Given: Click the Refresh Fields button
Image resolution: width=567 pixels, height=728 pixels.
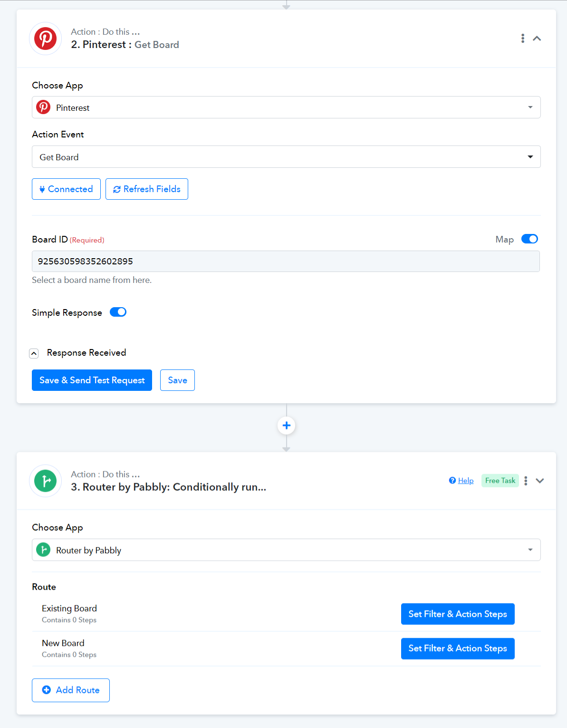Looking at the screenshot, I should pos(147,189).
